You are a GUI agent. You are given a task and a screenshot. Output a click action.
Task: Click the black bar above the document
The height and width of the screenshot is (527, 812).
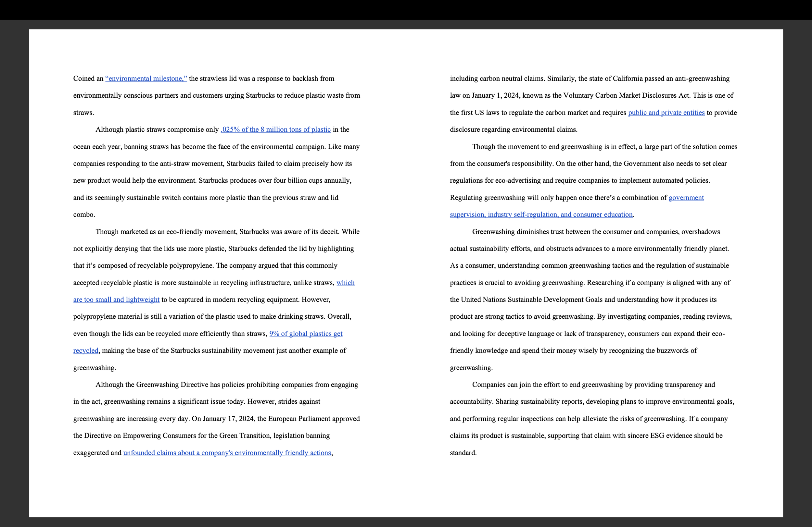coord(406,9)
